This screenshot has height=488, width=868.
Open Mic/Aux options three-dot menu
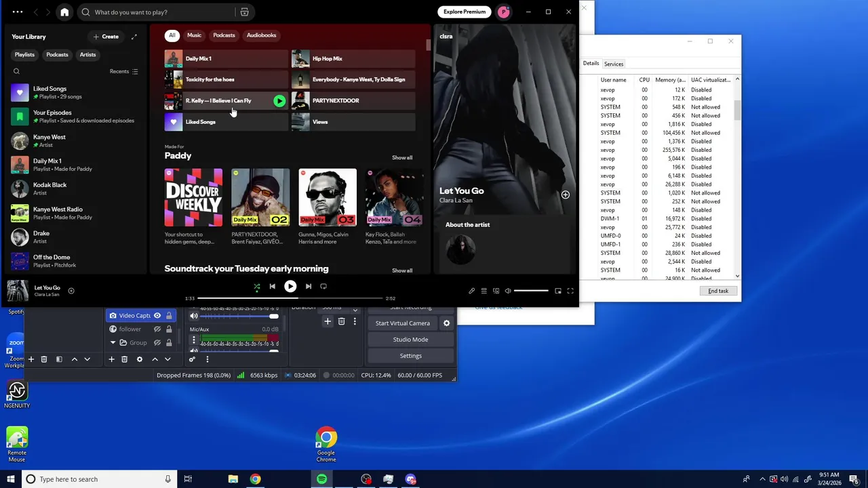(194, 340)
